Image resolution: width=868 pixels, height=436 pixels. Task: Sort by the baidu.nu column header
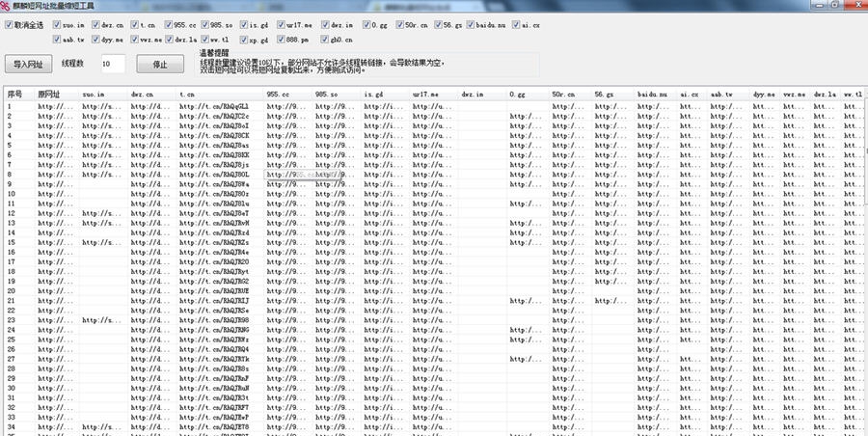click(656, 95)
